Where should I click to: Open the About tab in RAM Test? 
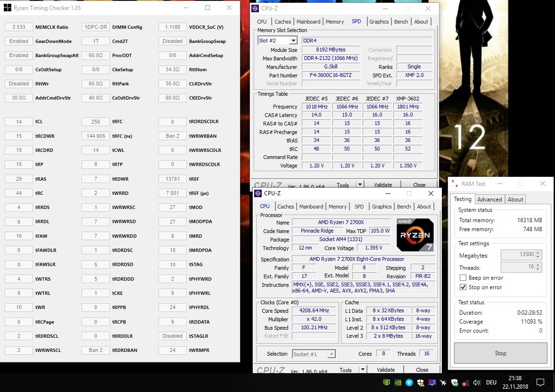click(x=515, y=200)
